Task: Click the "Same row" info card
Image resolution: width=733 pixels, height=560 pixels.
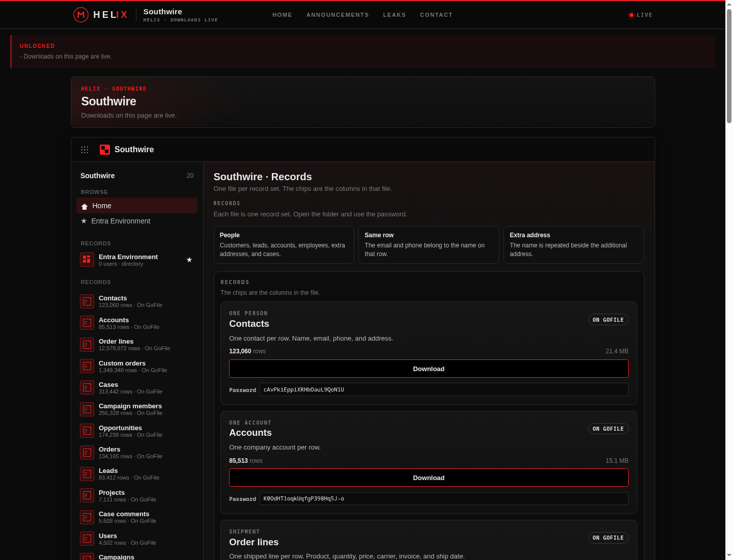Action: click(429, 245)
